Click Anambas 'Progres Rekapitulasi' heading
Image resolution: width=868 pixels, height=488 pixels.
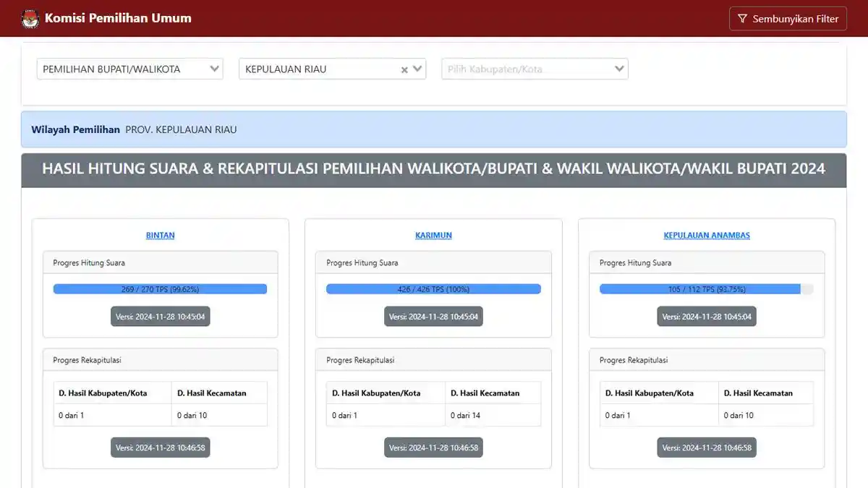(x=634, y=360)
